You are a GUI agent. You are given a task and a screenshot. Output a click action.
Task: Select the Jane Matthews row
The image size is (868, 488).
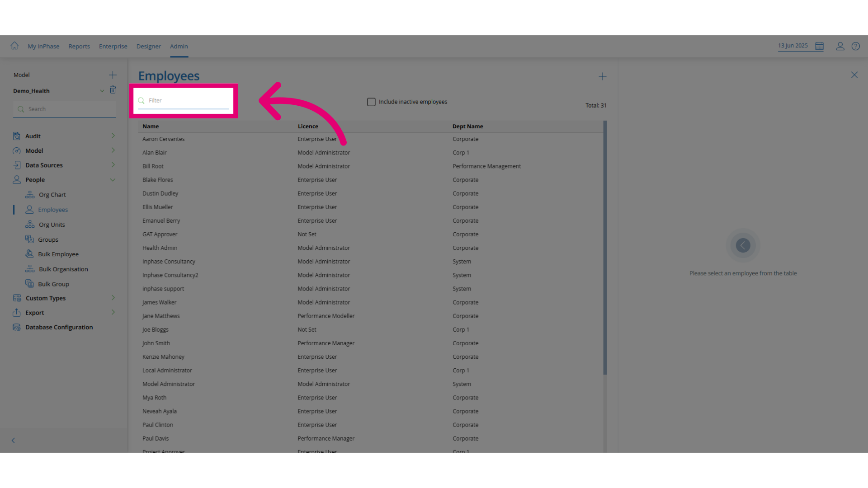coord(371,316)
